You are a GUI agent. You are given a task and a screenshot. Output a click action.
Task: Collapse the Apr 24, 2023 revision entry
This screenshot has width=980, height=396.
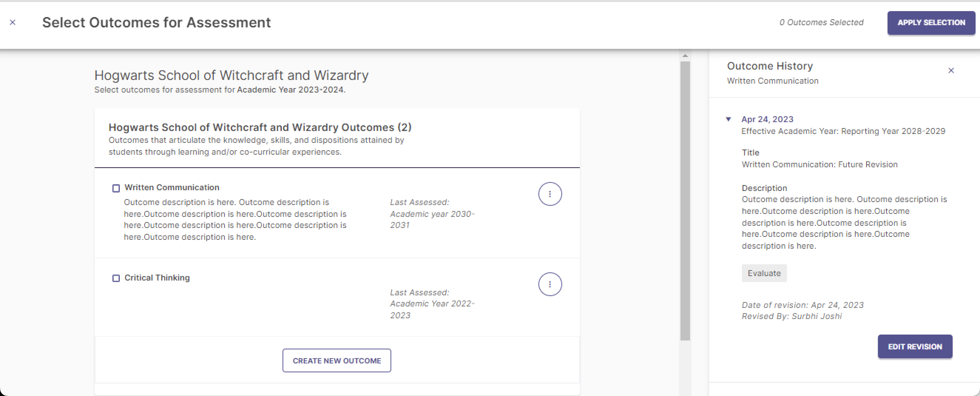coord(728,119)
